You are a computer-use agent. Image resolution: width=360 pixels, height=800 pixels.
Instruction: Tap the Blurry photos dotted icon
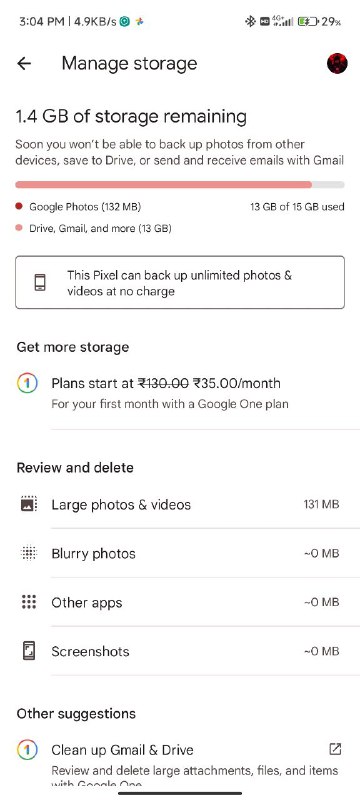(29, 554)
